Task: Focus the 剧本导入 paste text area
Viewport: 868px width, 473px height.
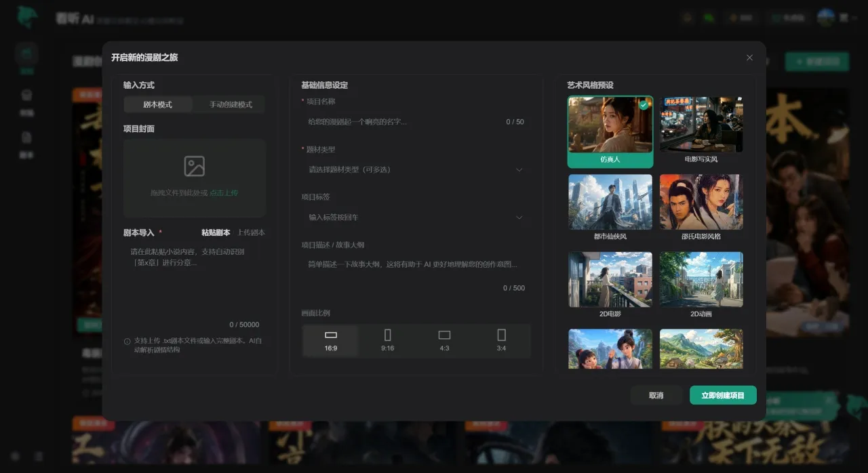Action: click(x=195, y=288)
